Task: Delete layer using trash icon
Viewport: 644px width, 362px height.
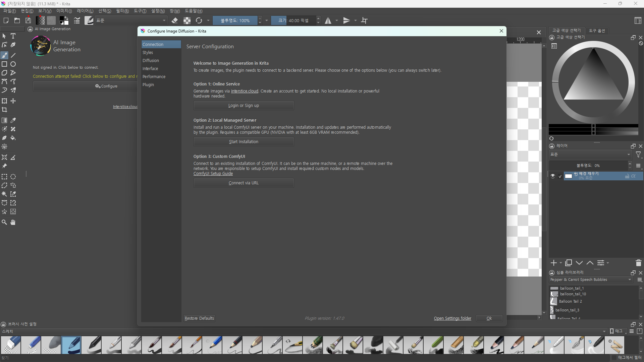Action: pyautogui.click(x=638, y=263)
